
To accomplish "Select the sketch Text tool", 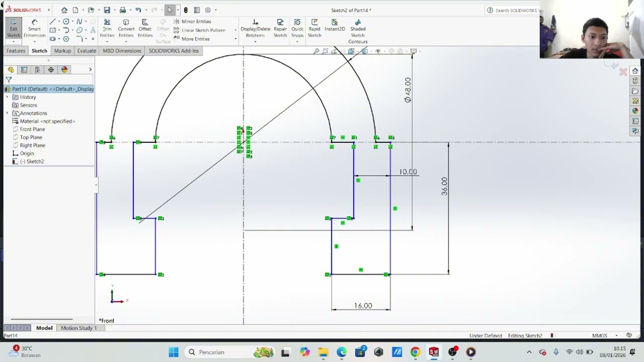I will [x=93, y=30].
